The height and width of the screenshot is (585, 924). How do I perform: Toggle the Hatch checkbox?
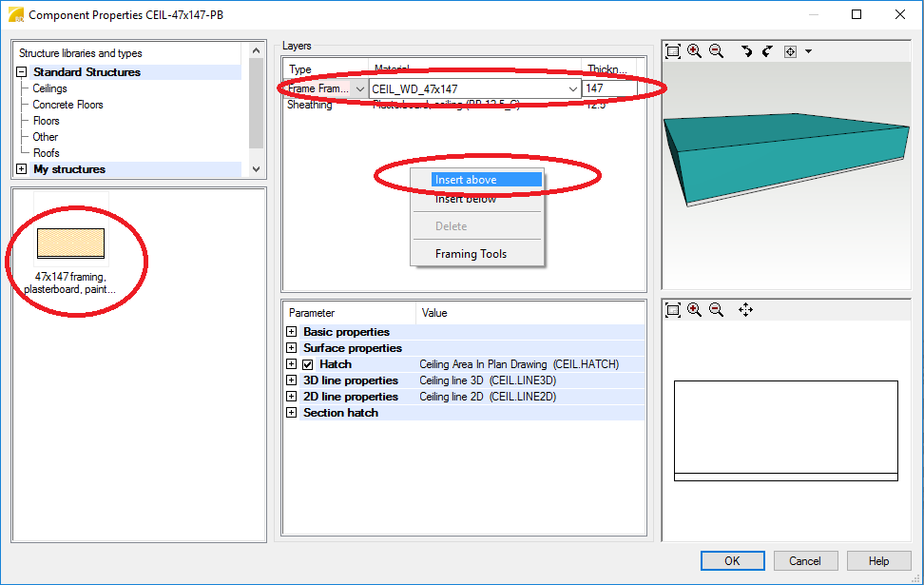[308, 364]
